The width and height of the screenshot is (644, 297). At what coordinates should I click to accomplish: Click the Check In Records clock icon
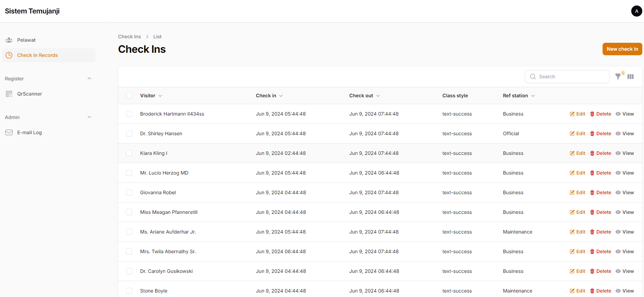(9, 55)
